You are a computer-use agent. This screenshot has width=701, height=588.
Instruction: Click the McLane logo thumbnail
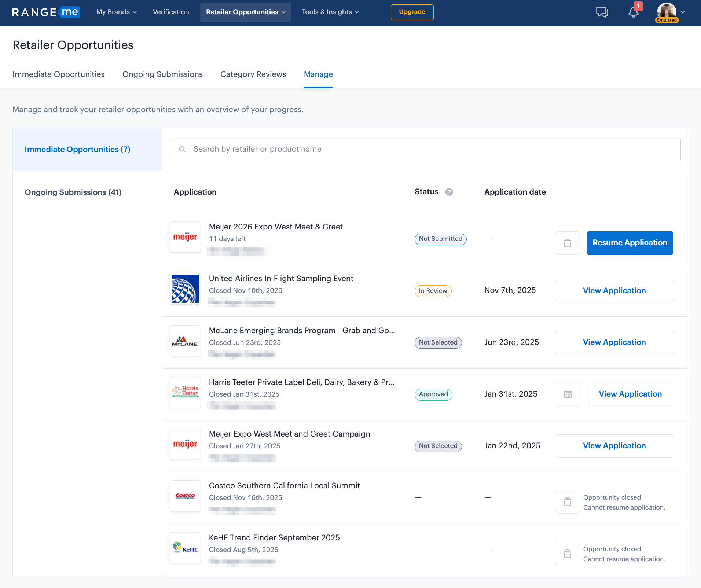[x=185, y=341]
